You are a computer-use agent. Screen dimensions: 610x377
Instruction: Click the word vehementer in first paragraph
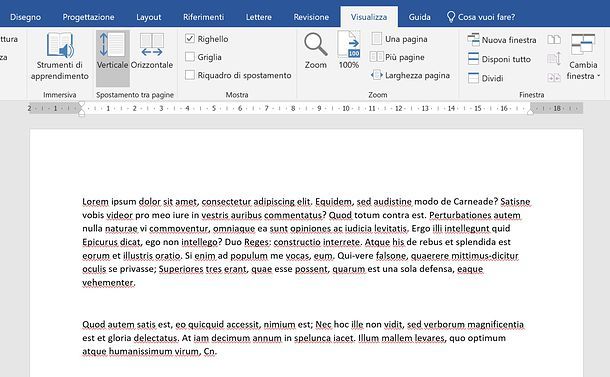(108, 282)
